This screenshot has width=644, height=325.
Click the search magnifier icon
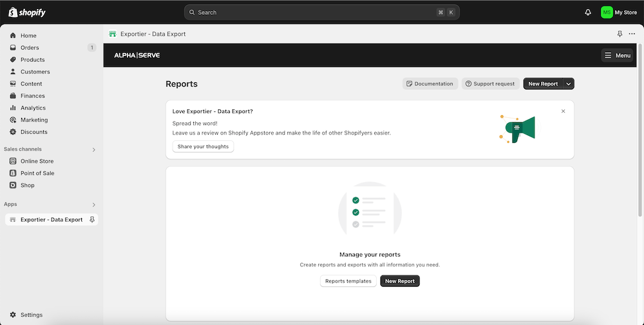point(192,12)
